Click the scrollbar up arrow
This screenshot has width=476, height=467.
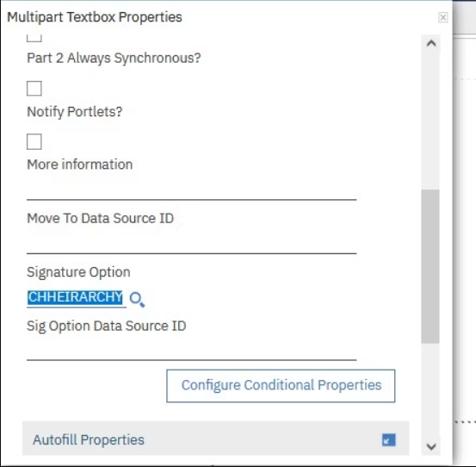[431, 43]
